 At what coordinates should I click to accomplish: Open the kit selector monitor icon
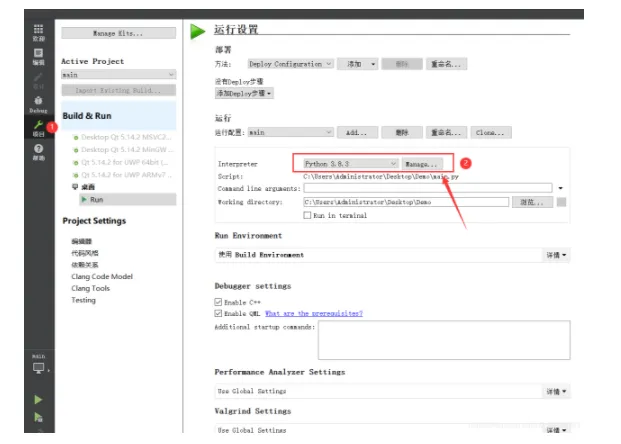39,368
